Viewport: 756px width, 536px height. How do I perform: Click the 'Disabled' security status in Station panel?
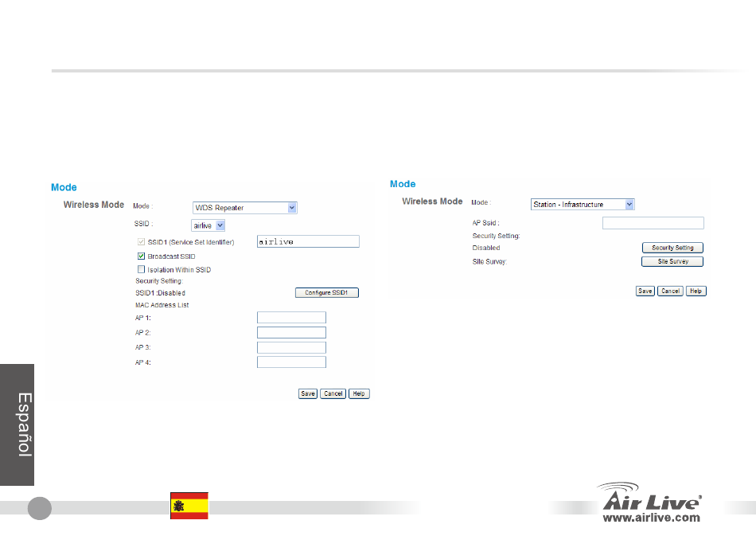[x=486, y=248]
